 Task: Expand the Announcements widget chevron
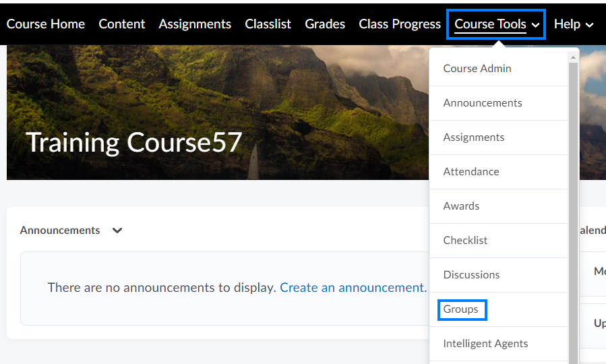117,231
